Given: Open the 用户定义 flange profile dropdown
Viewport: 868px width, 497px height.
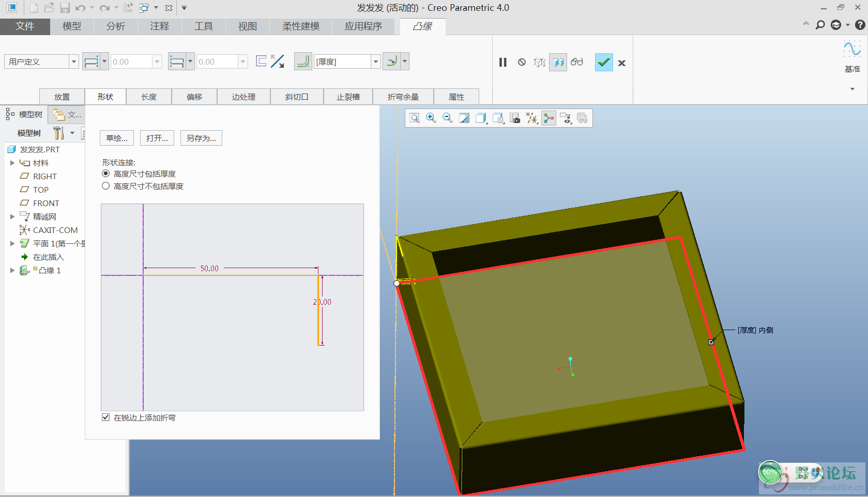Looking at the screenshot, I should click(x=73, y=61).
